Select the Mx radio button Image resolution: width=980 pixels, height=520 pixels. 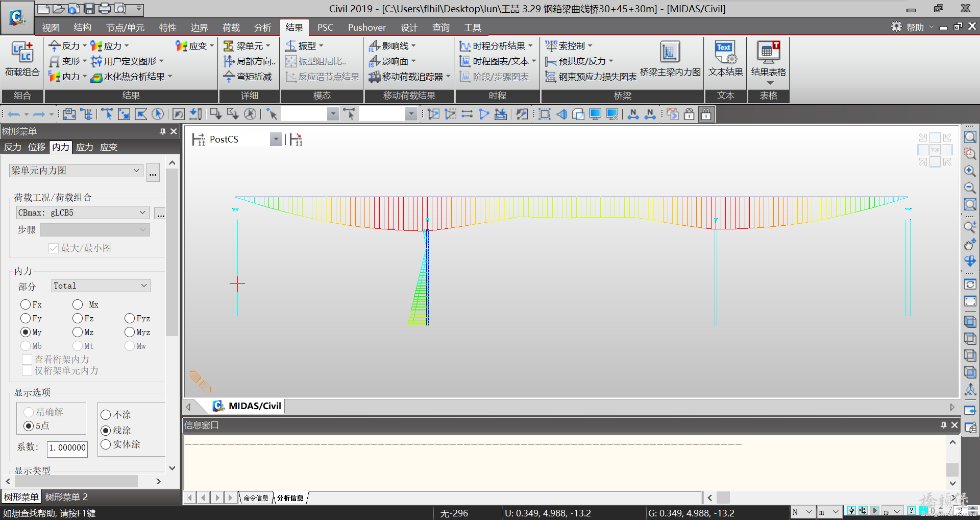coord(78,304)
